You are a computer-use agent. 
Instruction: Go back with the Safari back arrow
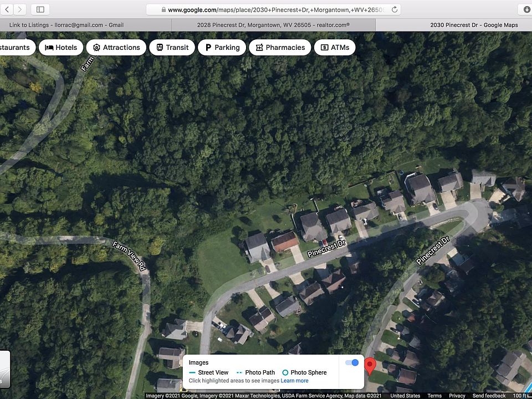tap(7, 9)
